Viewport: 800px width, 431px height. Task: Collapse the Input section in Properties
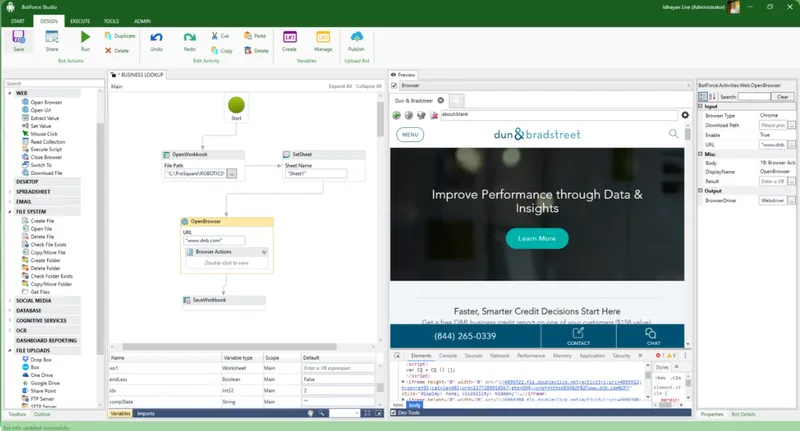click(701, 106)
